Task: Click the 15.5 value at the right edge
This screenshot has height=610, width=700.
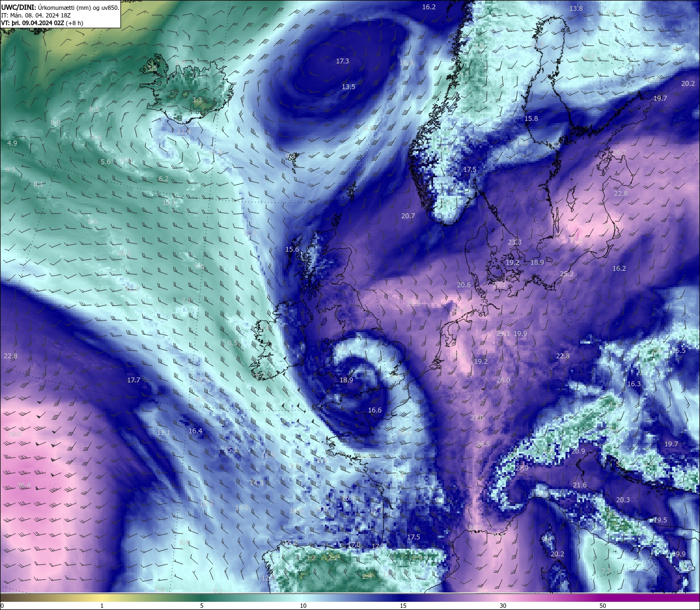Action: coord(679,351)
